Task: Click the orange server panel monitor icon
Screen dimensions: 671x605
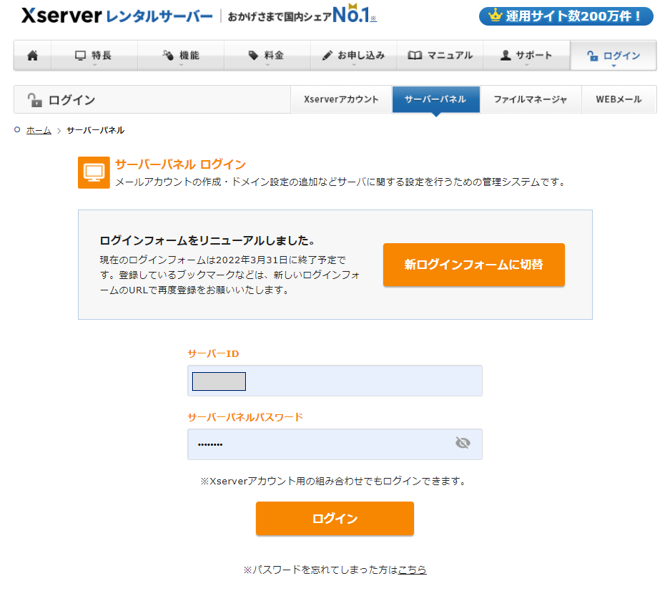Action: pyautogui.click(x=93, y=172)
